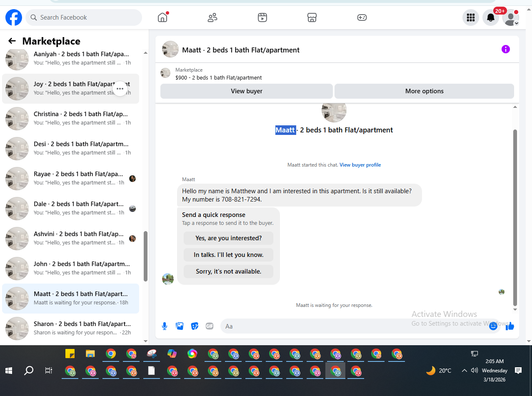
Task: Open the Windows Start menu
Action: pos(8,370)
